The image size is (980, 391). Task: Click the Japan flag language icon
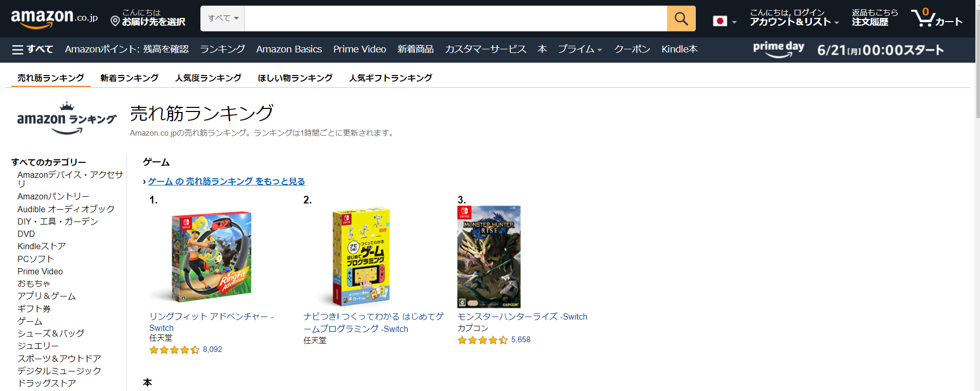point(720,21)
